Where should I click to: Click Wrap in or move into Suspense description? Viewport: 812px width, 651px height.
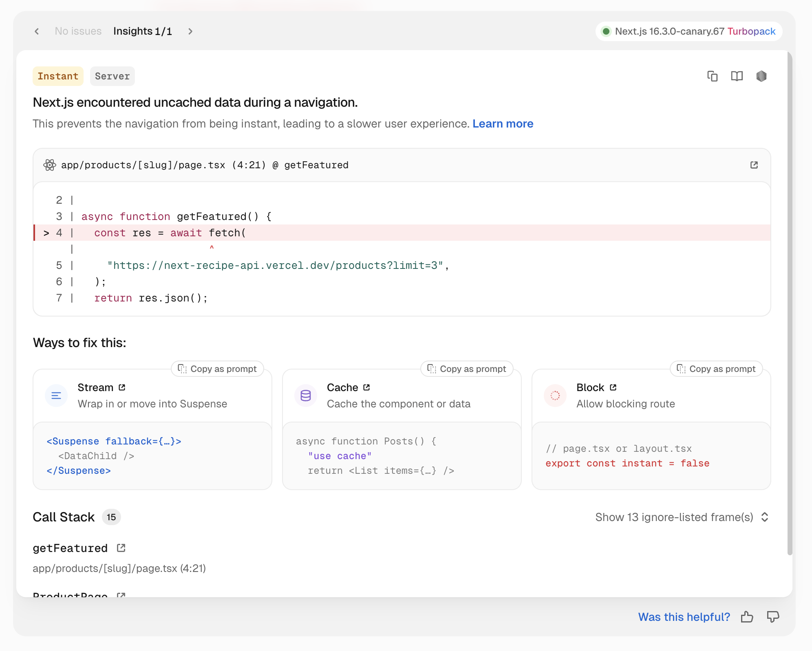[152, 404]
